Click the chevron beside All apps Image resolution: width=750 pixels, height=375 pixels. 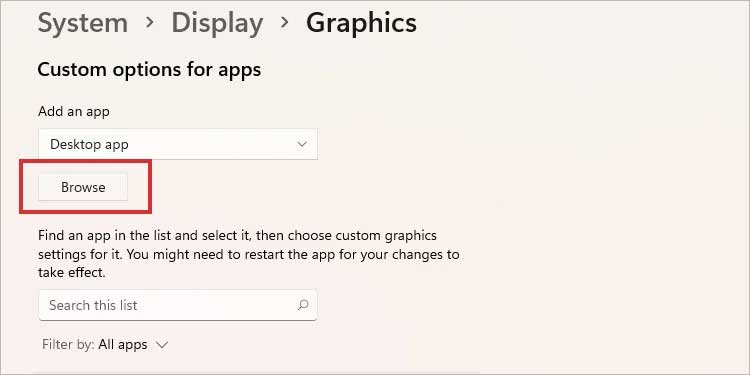coord(162,345)
